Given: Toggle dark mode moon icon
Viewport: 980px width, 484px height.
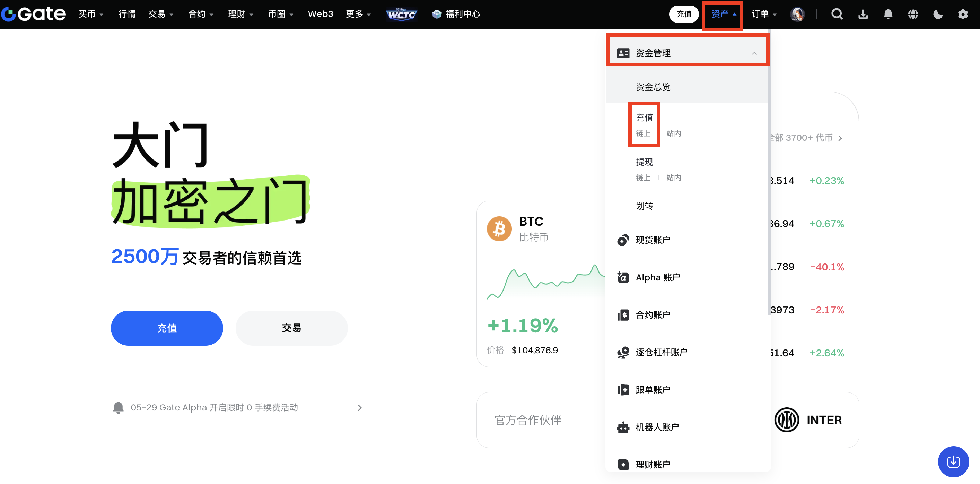Looking at the screenshot, I should click(x=938, y=15).
